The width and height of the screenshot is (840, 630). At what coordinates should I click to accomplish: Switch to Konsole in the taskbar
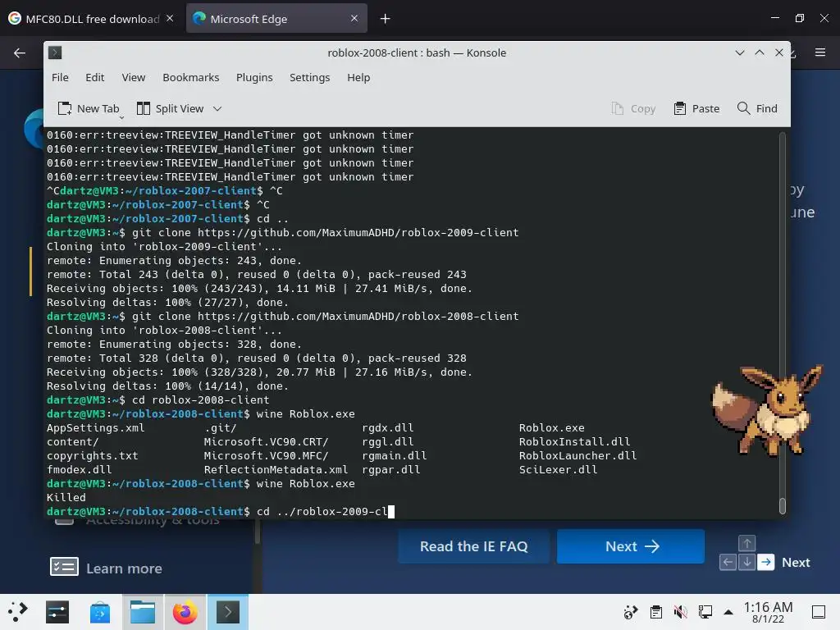(228, 612)
